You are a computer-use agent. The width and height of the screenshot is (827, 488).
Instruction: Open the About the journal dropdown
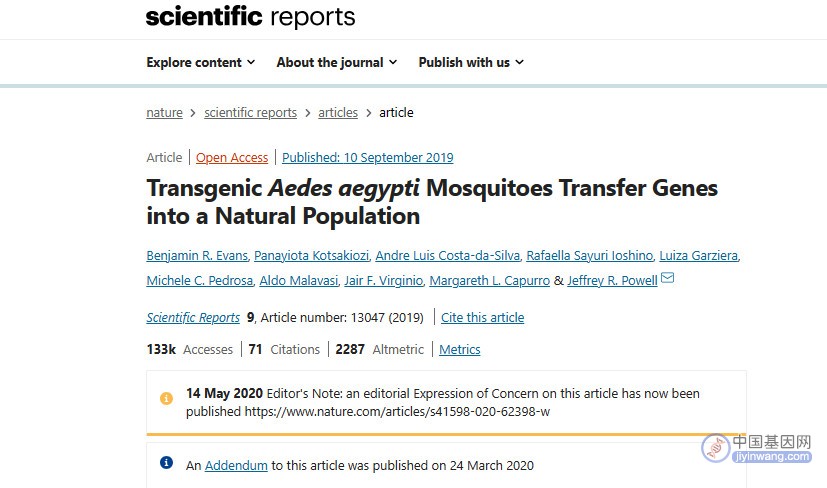[336, 62]
